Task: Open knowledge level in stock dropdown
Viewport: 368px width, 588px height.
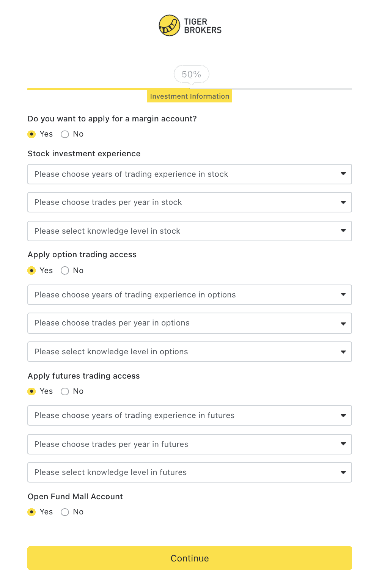Action: tap(189, 231)
